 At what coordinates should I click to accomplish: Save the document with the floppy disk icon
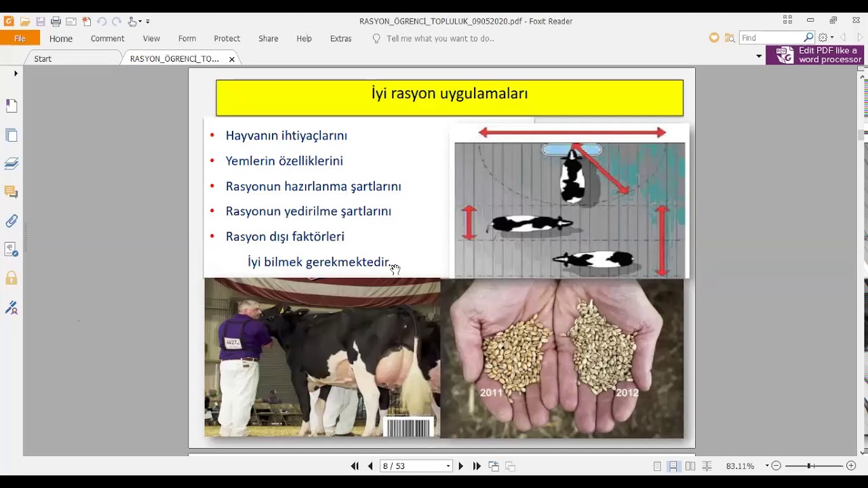point(40,22)
